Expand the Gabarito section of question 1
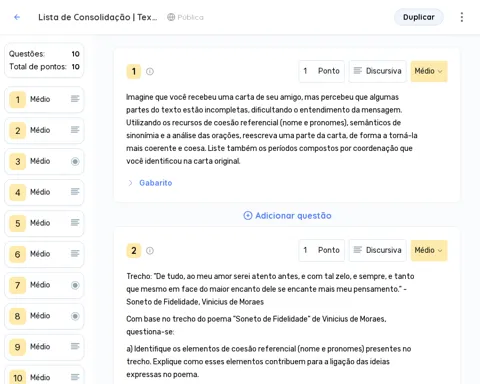The width and height of the screenshot is (480, 384). [150, 183]
